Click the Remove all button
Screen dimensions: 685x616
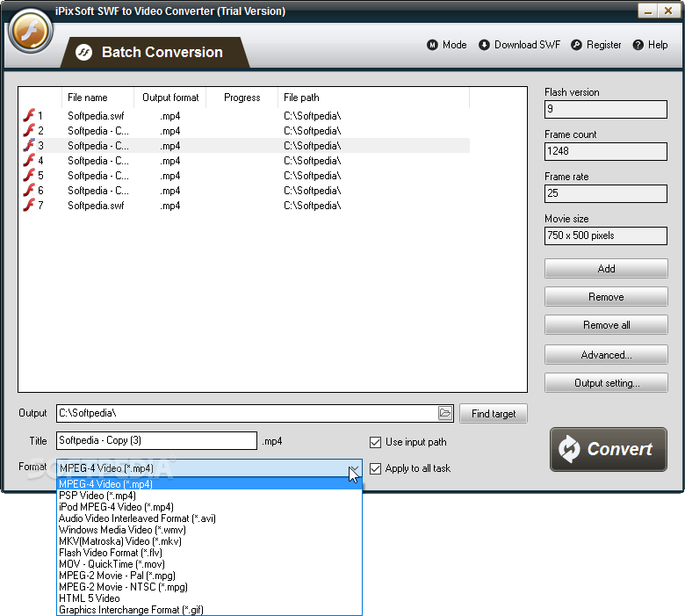click(x=606, y=325)
